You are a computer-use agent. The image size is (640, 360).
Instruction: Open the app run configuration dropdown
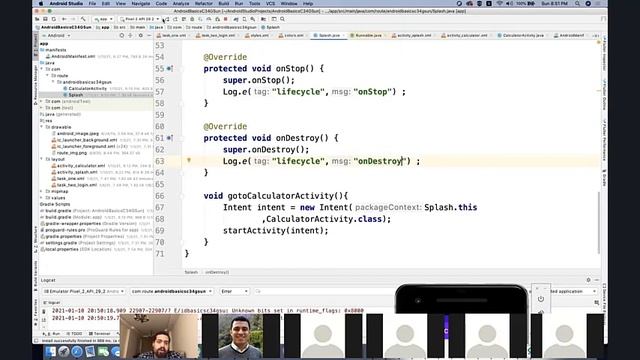[x=103, y=19]
